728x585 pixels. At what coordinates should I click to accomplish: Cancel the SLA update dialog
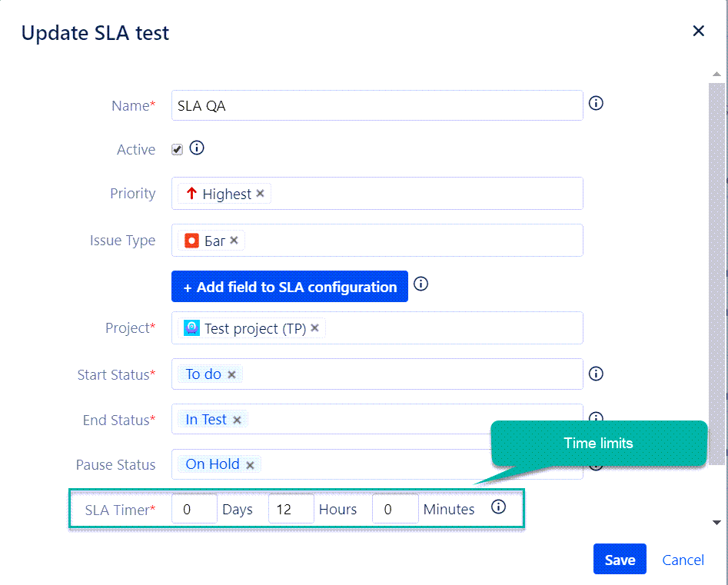[683, 560]
